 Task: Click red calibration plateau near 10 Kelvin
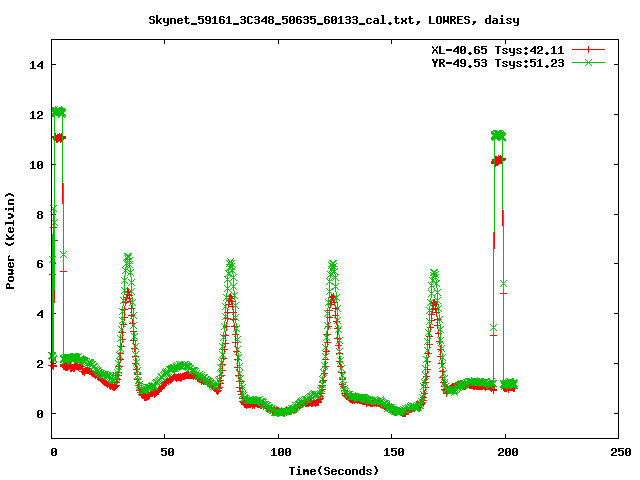(498, 161)
